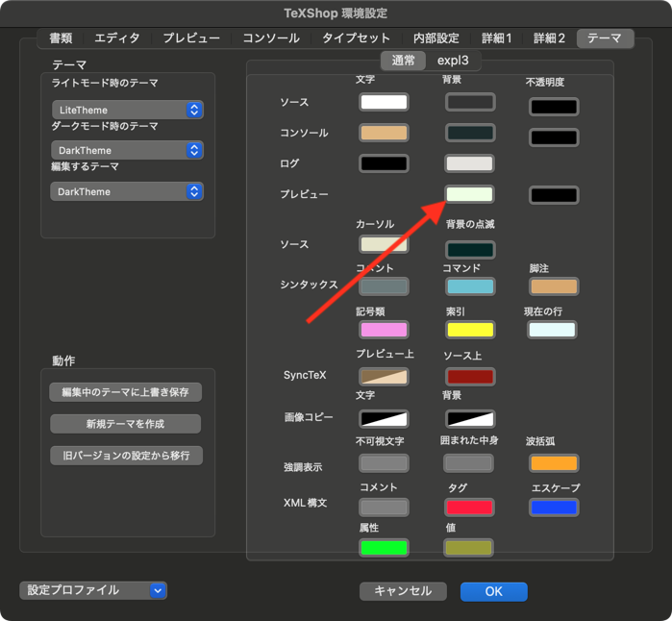The height and width of the screenshot is (621, 672).
Task: Open the 脚注 tan color well
Action: (554, 286)
